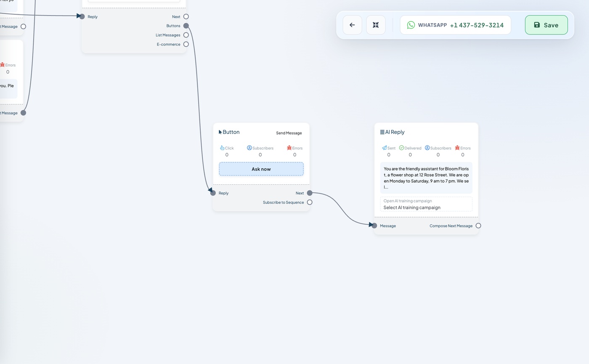Click the back arrow button
Image resolution: width=589 pixels, height=364 pixels.
point(352,25)
